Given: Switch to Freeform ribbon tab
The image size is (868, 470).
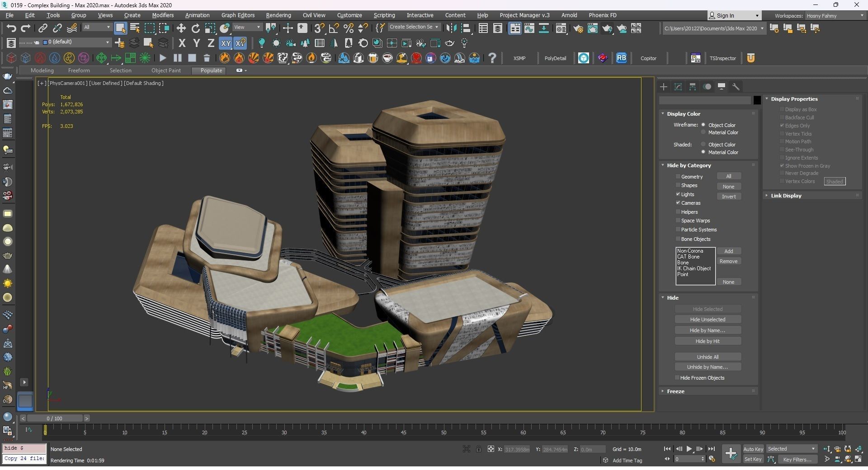Looking at the screenshot, I should (x=79, y=70).
